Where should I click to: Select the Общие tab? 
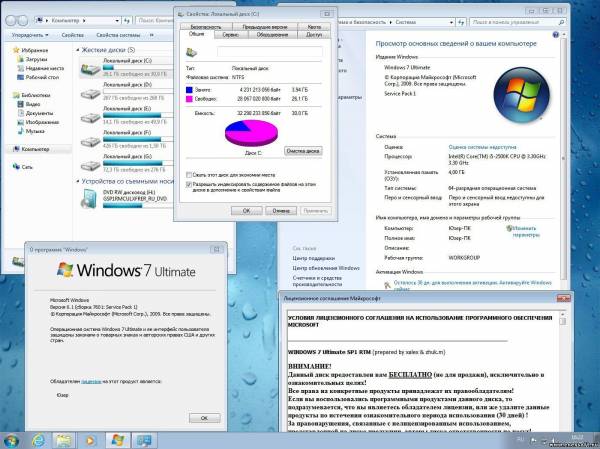click(196, 34)
